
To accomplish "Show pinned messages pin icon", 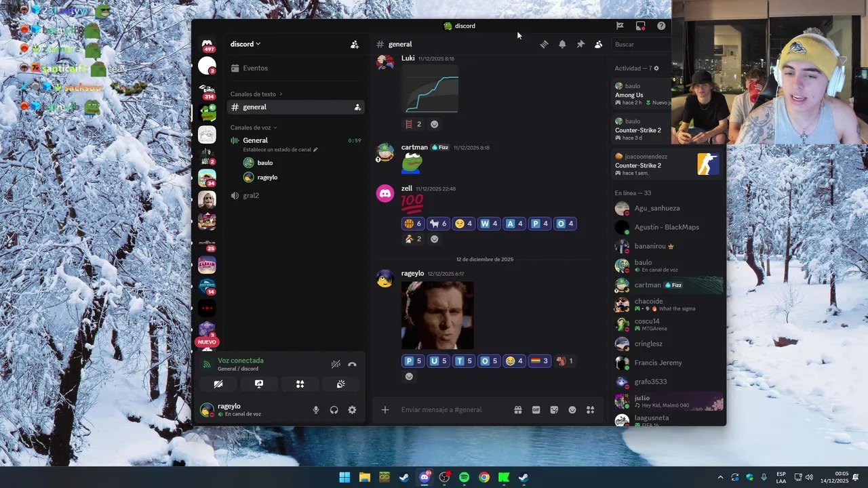I will (x=580, y=44).
